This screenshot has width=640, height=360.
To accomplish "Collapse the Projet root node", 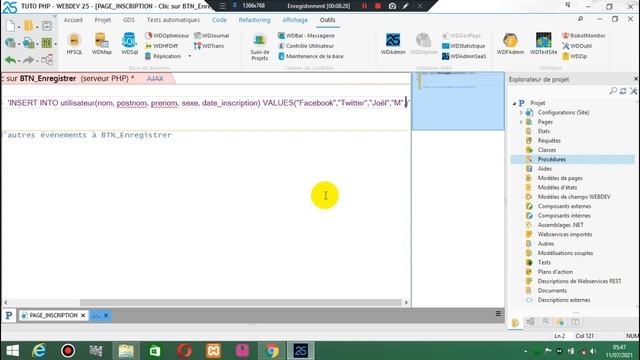I will (514, 103).
